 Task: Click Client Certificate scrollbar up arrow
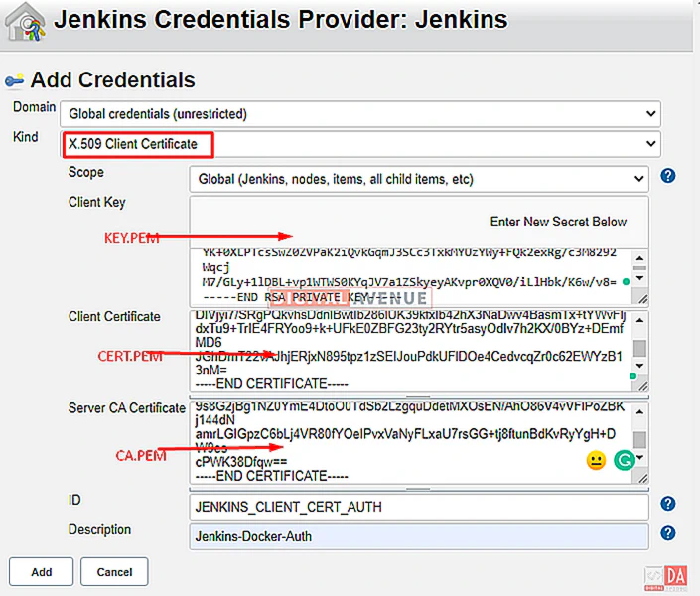[x=639, y=320]
